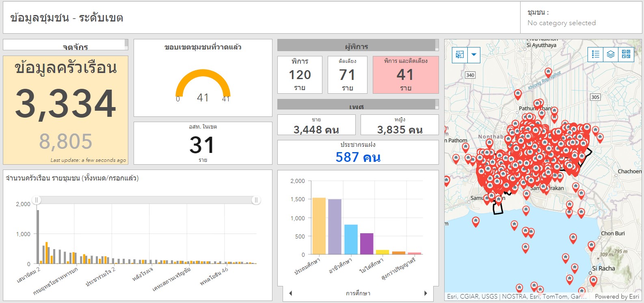The image size is (644, 303).
Task: Select the พิการ และติดเตียง indicator card
Action: pos(405,75)
